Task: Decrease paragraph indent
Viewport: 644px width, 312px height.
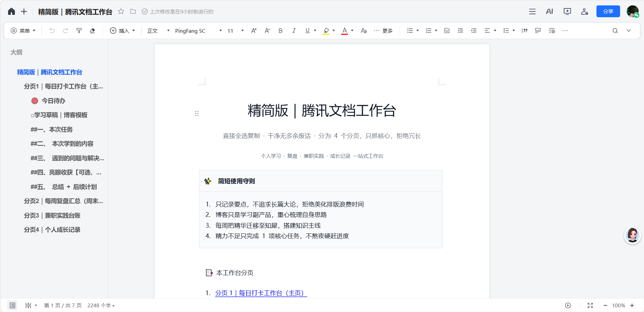Action: click(x=460, y=31)
